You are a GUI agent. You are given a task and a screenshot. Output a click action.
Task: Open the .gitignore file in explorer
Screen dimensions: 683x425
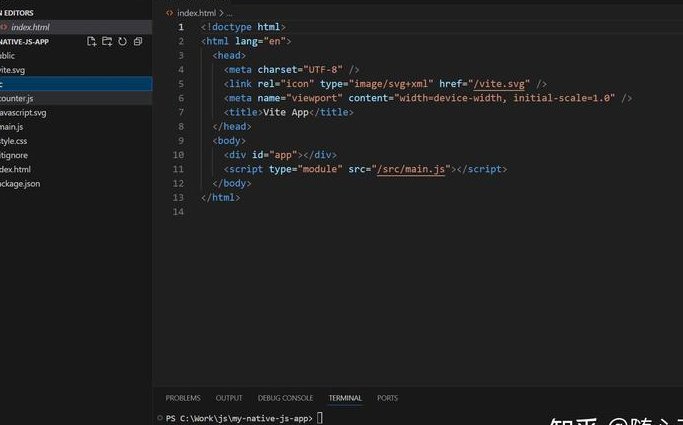click(x=76, y=155)
